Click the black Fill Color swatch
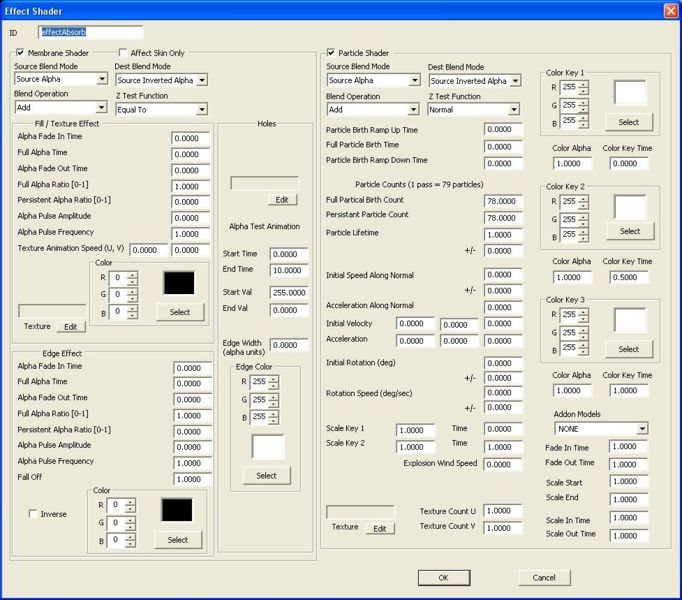This screenshot has height=600, width=682. (179, 283)
